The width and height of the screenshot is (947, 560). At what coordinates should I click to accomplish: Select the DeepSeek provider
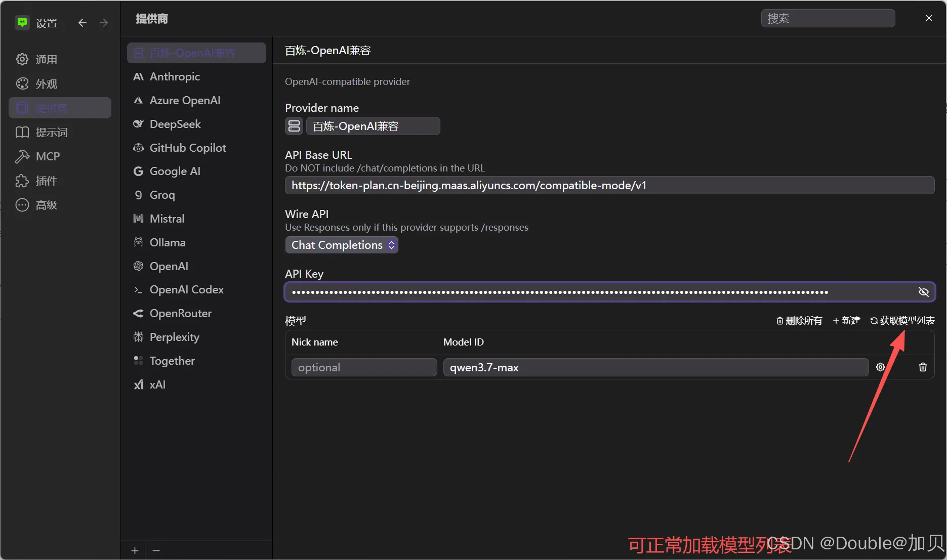tap(196, 124)
